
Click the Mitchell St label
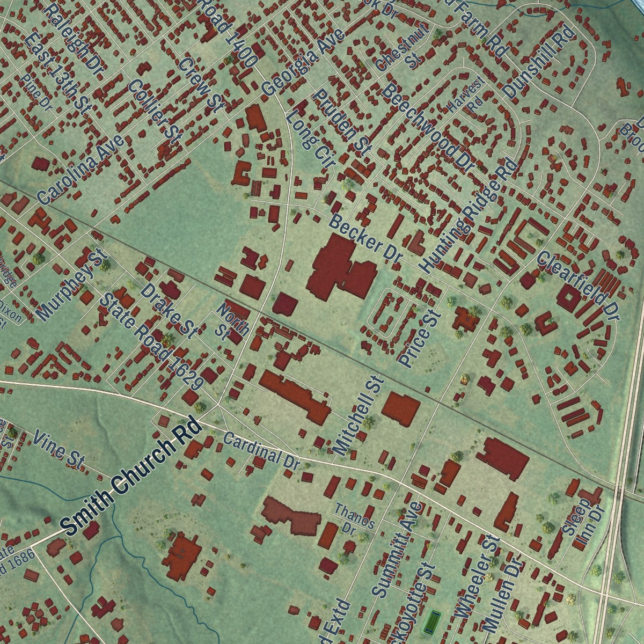click(x=359, y=415)
